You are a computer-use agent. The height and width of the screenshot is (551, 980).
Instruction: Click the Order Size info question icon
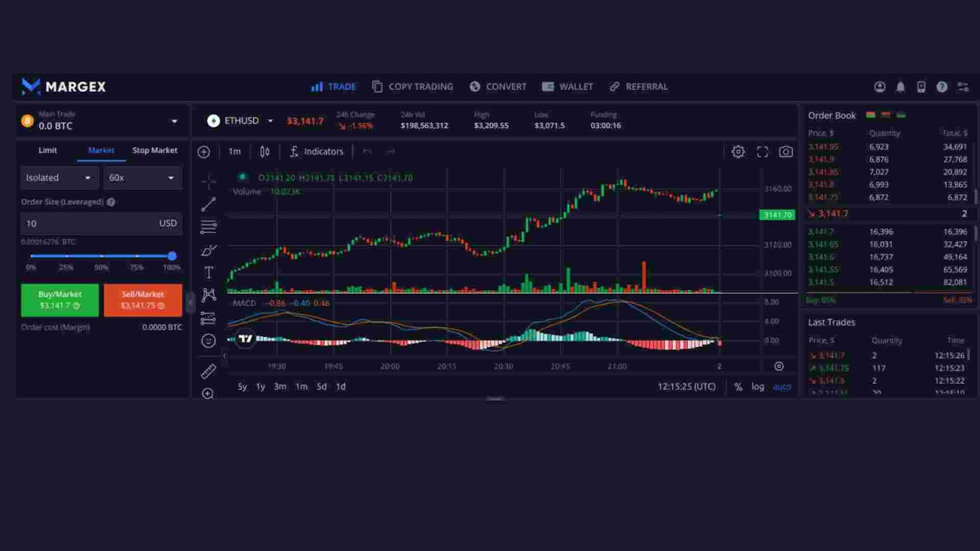coord(111,202)
